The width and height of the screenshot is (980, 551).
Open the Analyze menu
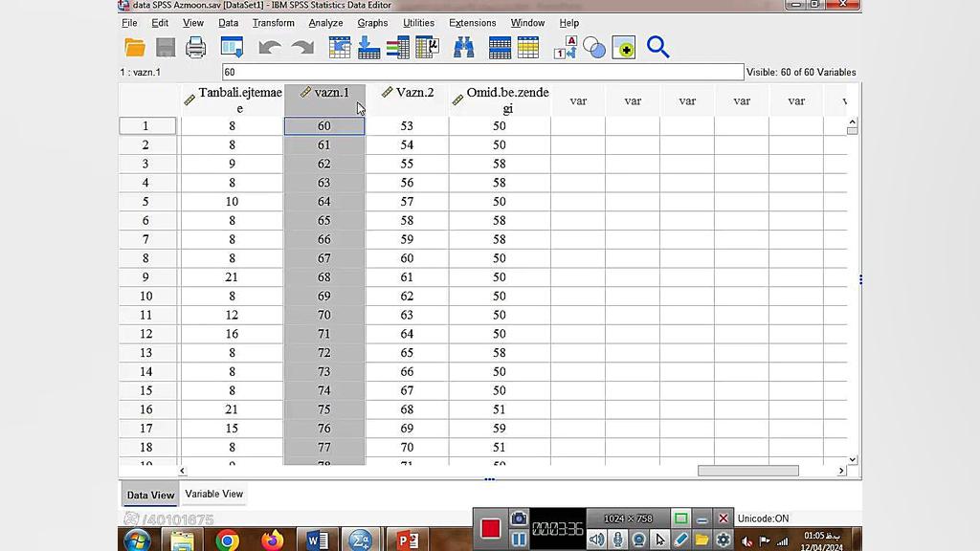tap(325, 23)
